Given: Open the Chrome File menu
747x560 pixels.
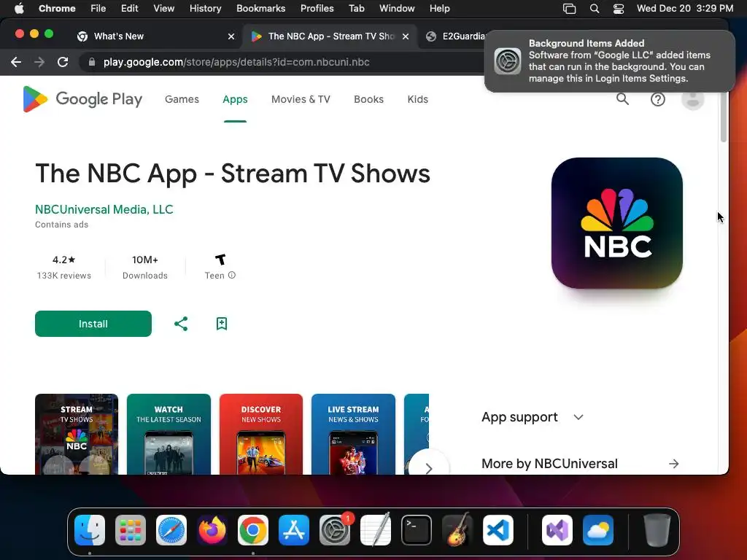Looking at the screenshot, I should (x=98, y=8).
